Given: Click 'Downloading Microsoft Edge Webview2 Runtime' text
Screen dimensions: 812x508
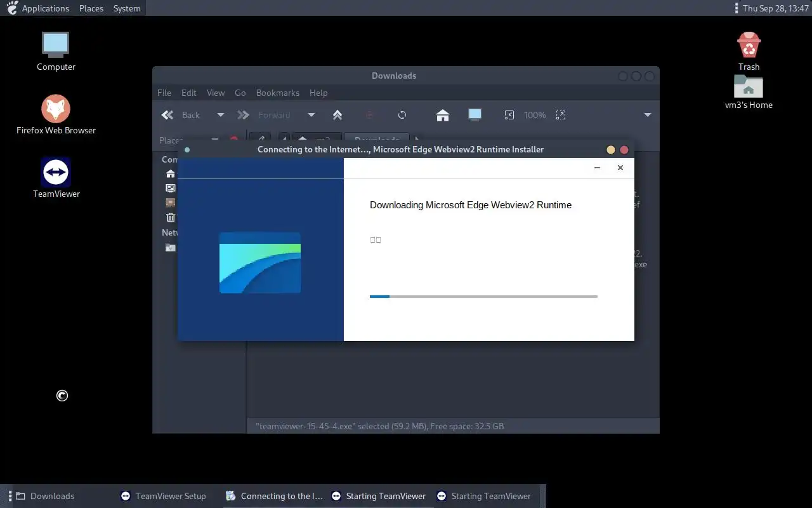Looking at the screenshot, I should tap(471, 205).
